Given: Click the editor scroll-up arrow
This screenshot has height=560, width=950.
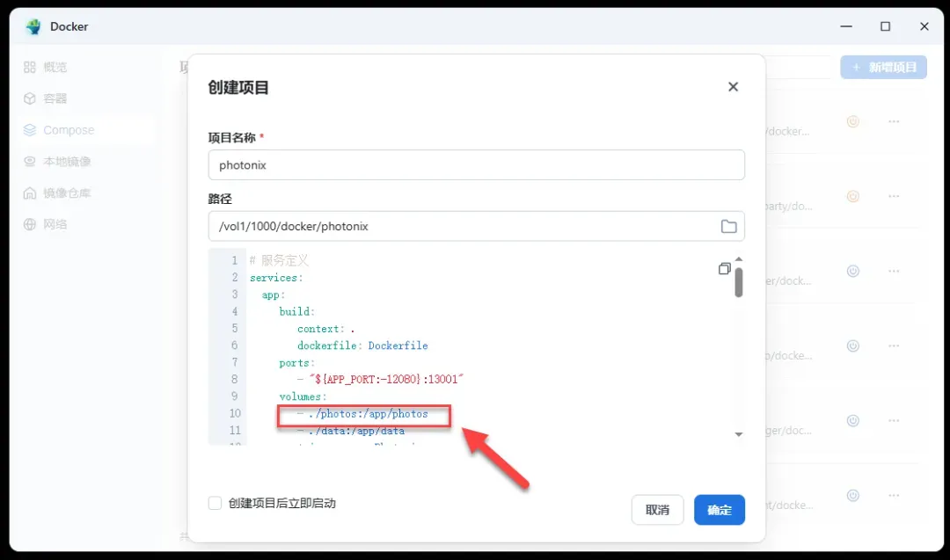Looking at the screenshot, I should click(x=739, y=259).
